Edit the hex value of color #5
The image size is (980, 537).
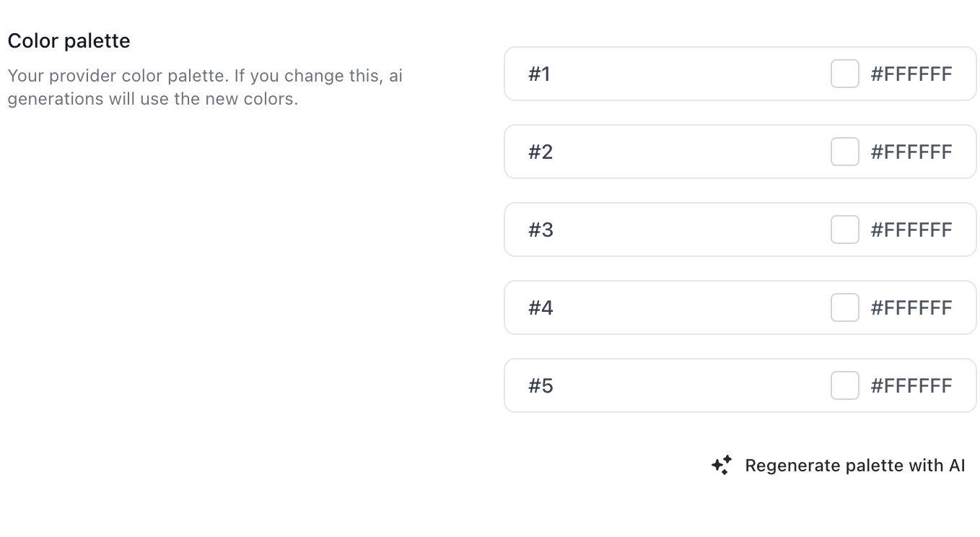[911, 385]
